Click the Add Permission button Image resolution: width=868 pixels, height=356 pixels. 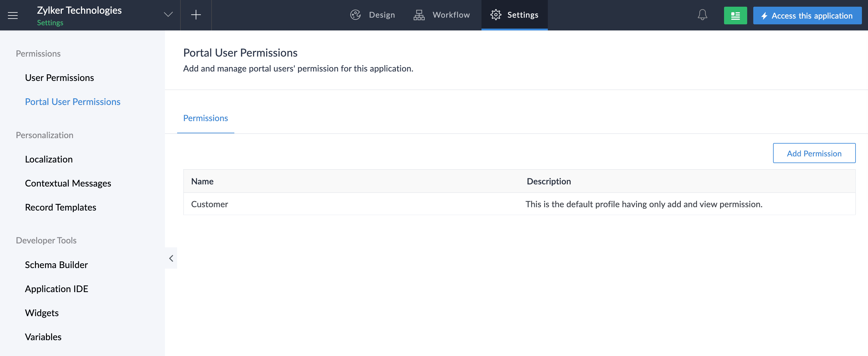click(x=814, y=153)
